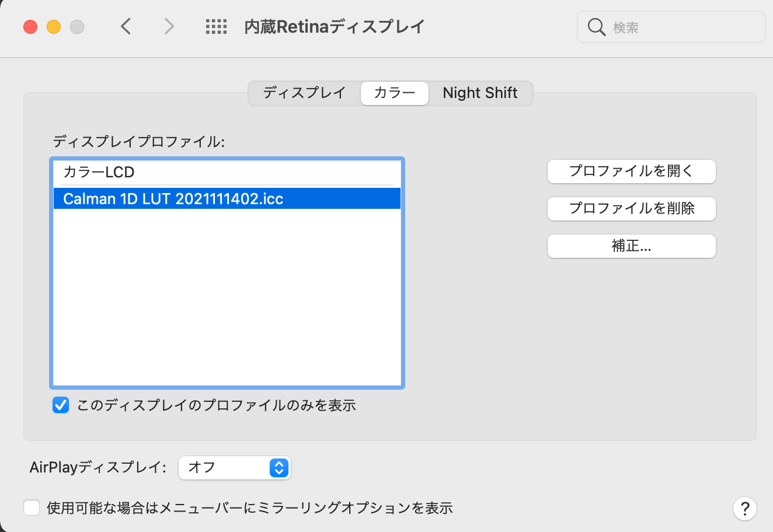Open the AirPlayディスプレイ dropdown

(234, 467)
